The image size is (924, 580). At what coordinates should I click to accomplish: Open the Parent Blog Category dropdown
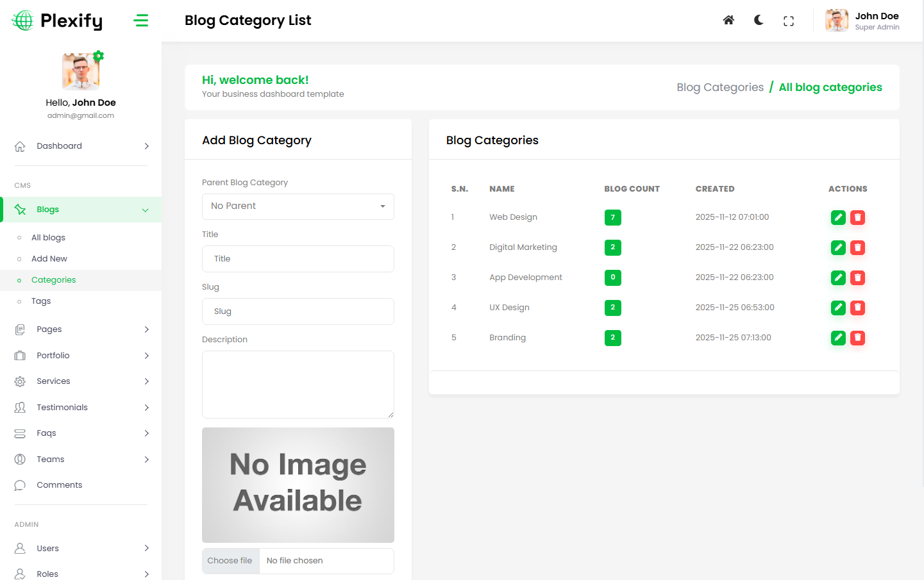298,206
